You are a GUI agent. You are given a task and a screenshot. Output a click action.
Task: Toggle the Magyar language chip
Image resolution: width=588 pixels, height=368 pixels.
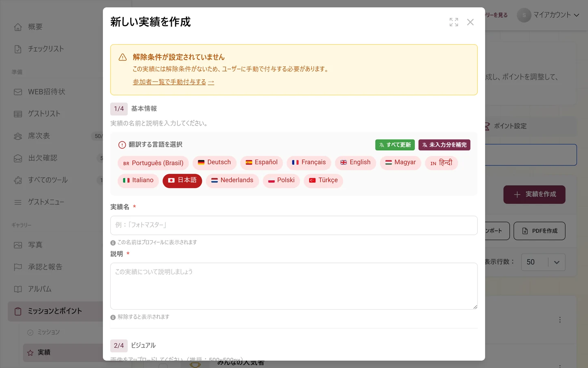(401, 162)
